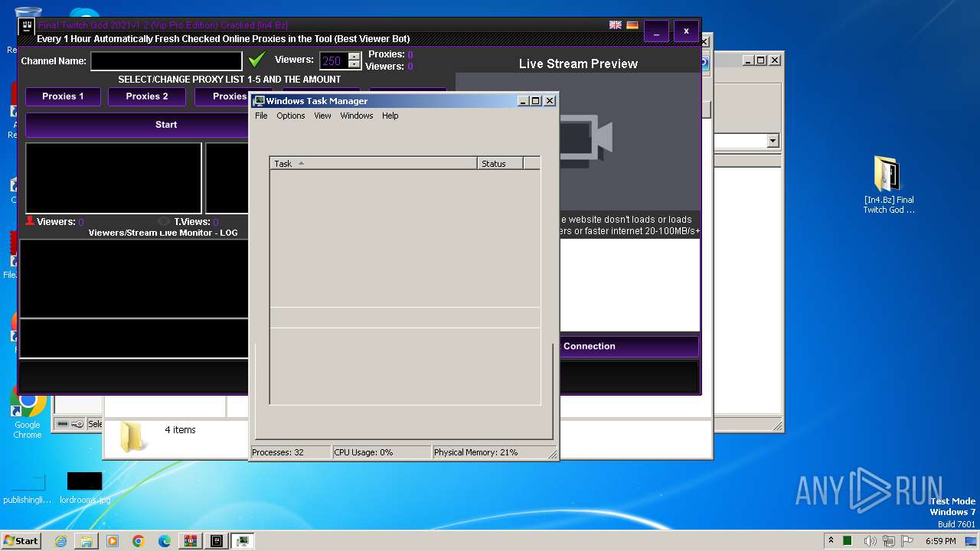
Task: Switch to Twitch God bot taskbar button
Action: point(217,541)
